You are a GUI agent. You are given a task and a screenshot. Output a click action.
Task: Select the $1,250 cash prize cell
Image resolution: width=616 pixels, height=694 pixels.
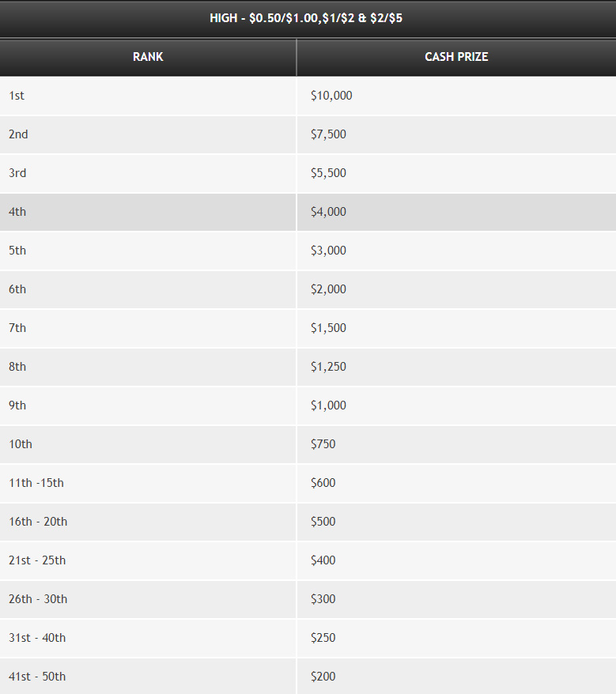click(x=456, y=367)
